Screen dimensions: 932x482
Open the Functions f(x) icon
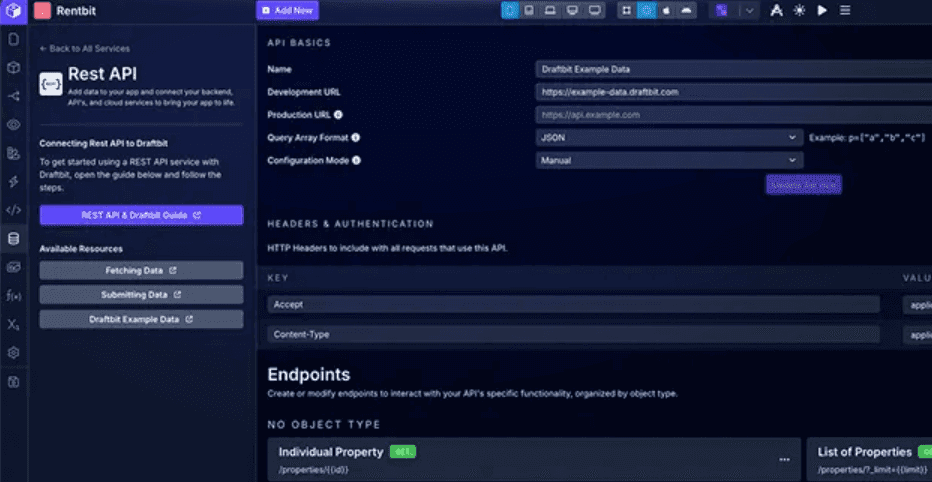(13, 296)
